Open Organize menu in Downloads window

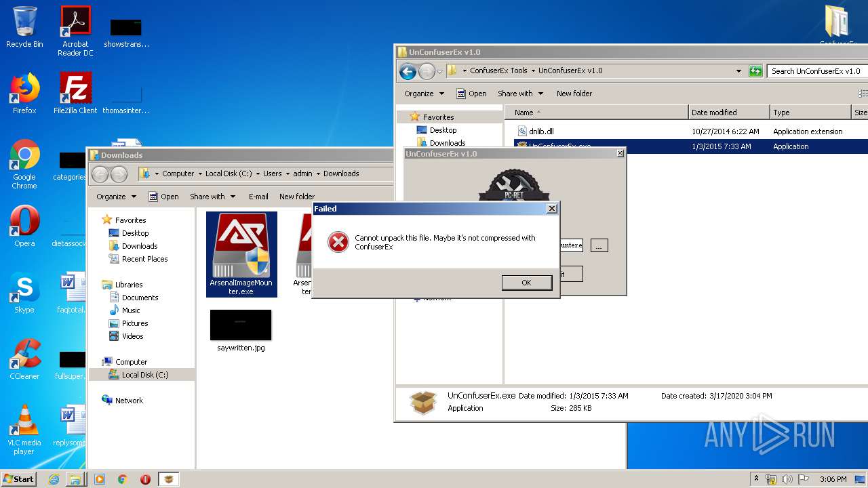[x=116, y=197]
